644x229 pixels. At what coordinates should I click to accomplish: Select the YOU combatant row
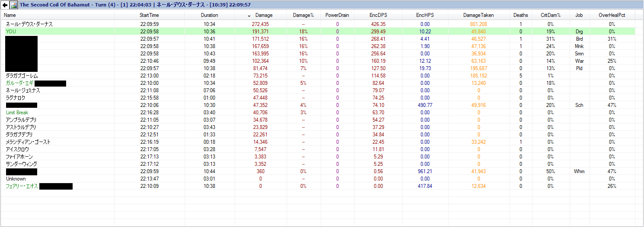(319, 32)
